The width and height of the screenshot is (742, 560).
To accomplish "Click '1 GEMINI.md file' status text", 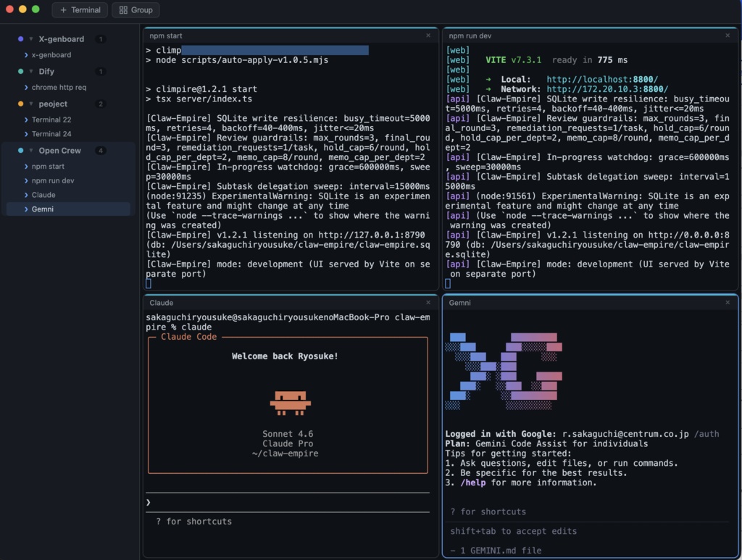I will pos(501,551).
